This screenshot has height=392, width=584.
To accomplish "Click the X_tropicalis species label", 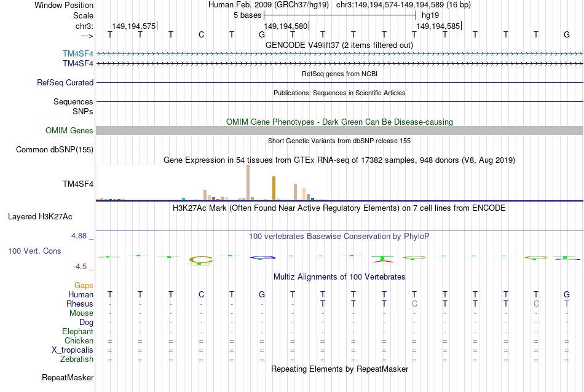I will (x=73, y=350).
